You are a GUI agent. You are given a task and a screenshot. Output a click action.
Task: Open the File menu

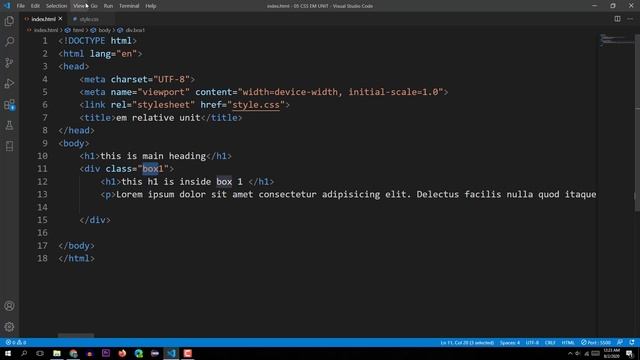pyautogui.click(x=20, y=6)
